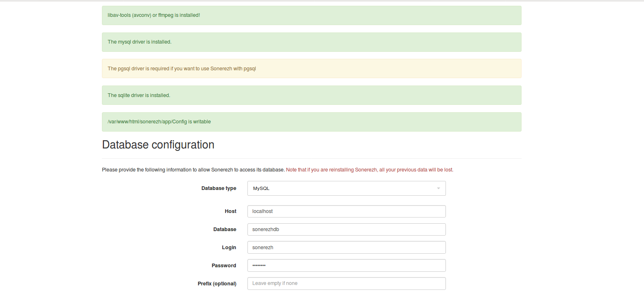Viewport: 644px width, 294px height.
Task: Click the dropdown arrow in MySQL selector
Action: (x=439, y=188)
